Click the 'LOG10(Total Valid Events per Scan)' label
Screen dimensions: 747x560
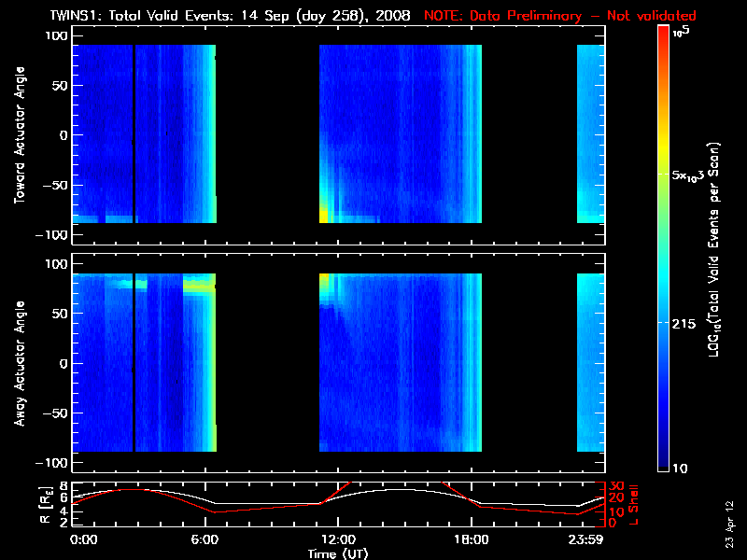[x=713, y=249]
